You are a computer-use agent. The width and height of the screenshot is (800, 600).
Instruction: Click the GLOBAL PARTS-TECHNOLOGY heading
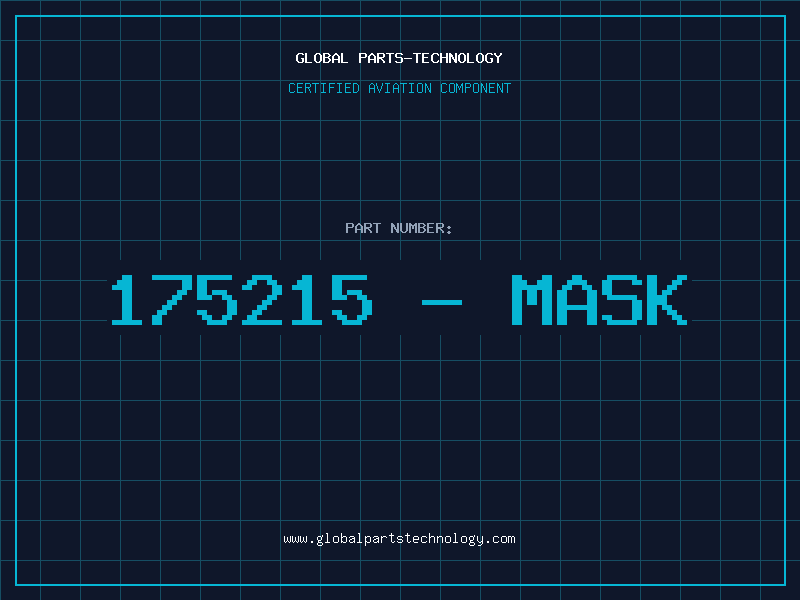(x=399, y=58)
